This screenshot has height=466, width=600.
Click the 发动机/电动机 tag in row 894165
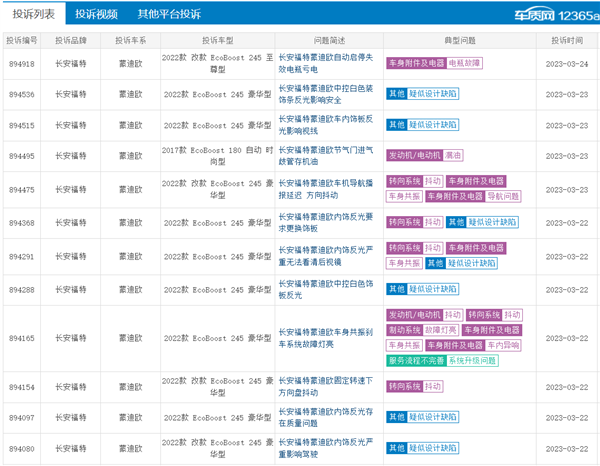(414, 315)
